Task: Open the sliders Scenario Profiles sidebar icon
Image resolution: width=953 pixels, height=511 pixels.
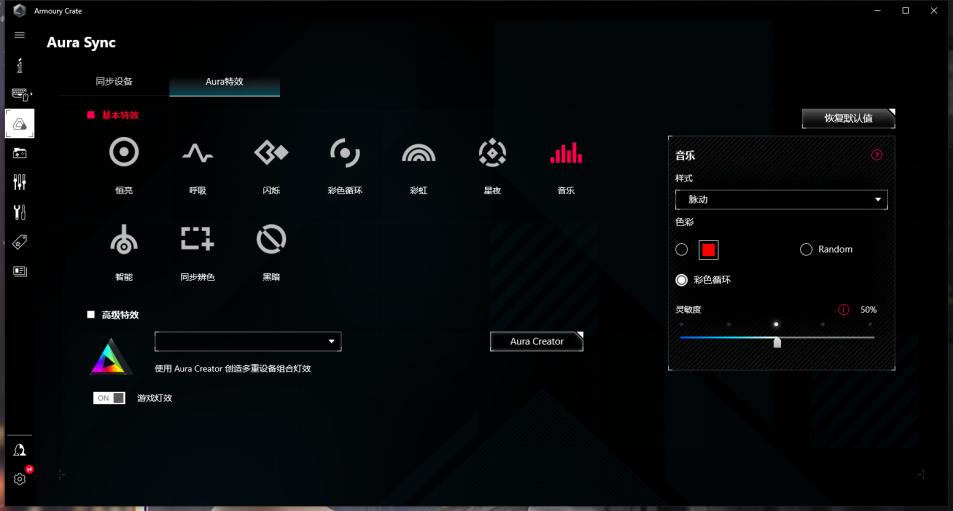Action: [19, 182]
